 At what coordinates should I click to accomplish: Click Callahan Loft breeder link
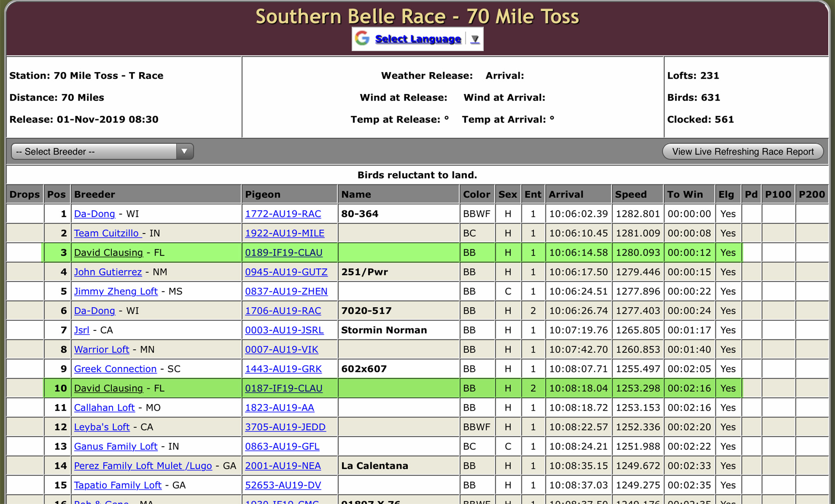point(104,407)
